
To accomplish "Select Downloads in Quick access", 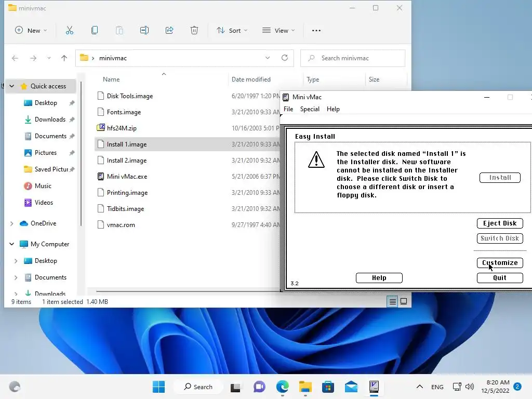I will tap(49, 119).
